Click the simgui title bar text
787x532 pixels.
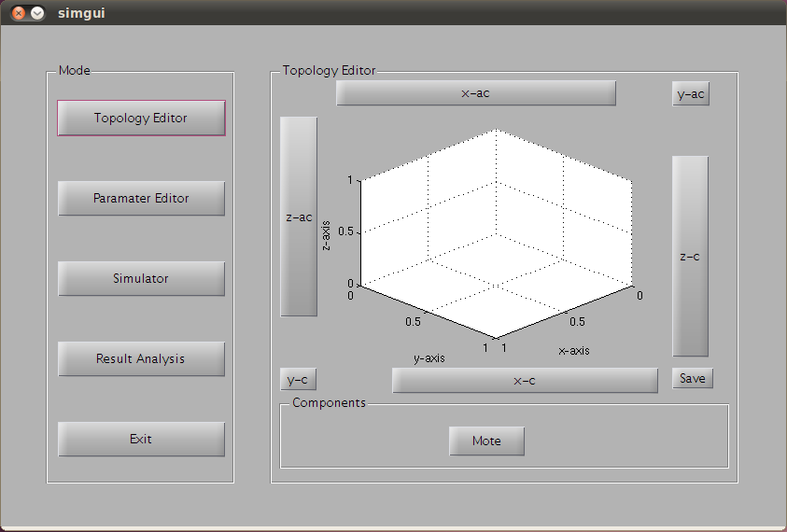(x=75, y=13)
